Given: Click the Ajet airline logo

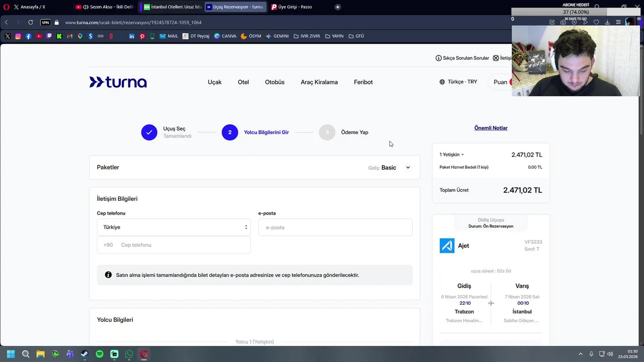Looking at the screenshot, I should pos(447,245).
